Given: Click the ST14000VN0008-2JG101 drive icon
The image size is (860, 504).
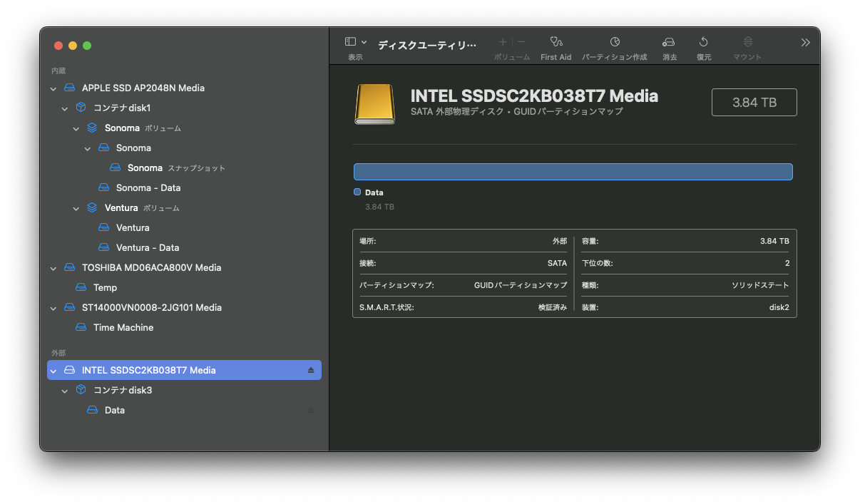Looking at the screenshot, I should pyautogui.click(x=69, y=307).
